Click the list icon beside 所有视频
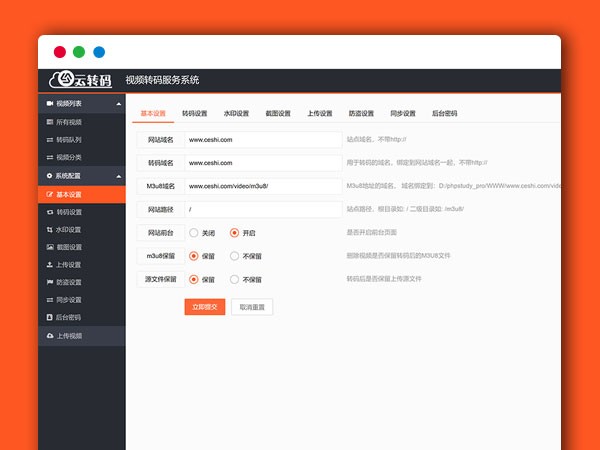Image resolution: width=600 pixels, height=450 pixels. click(x=50, y=122)
